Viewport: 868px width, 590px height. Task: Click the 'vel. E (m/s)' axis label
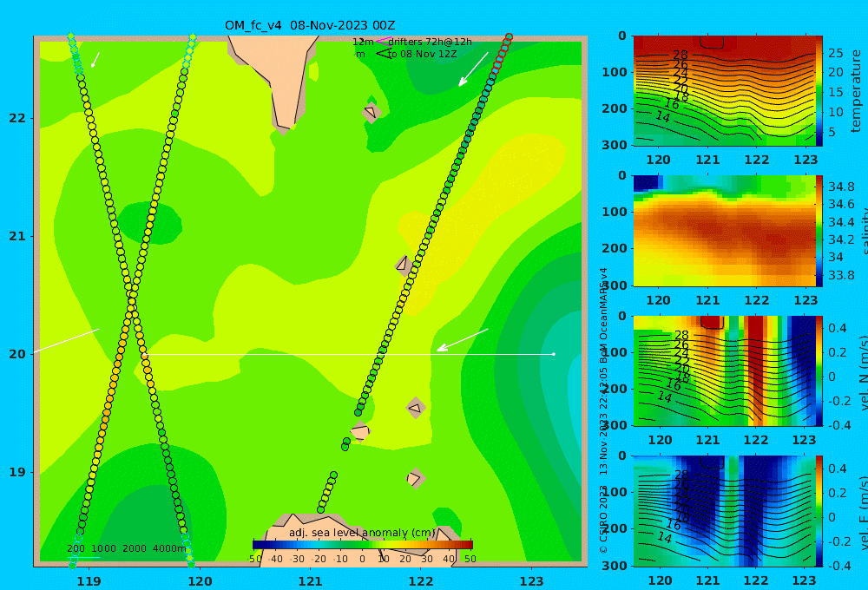point(863,513)
